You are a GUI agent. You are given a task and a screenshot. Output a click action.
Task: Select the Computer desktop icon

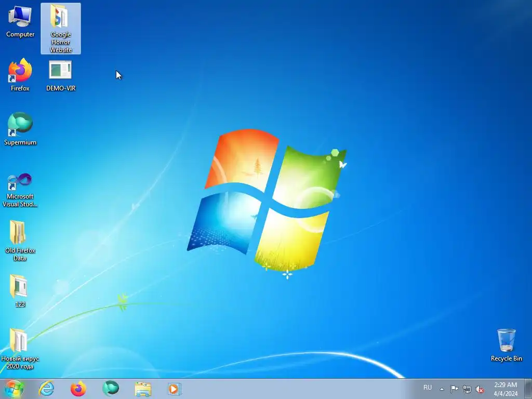[x=20, y=22]
